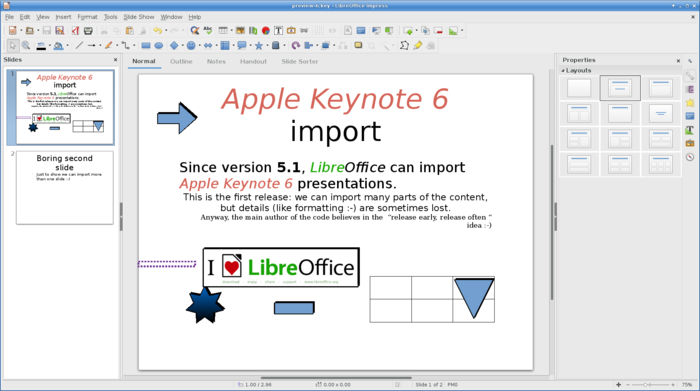Viewport: 700px width, 391px height.
Task: Insert a text box from the toolbar
Action: 278,30
